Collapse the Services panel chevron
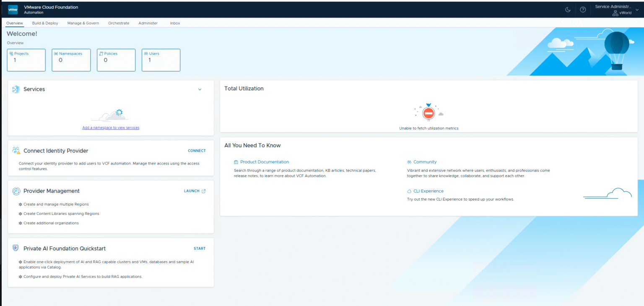 pos(200,89)
